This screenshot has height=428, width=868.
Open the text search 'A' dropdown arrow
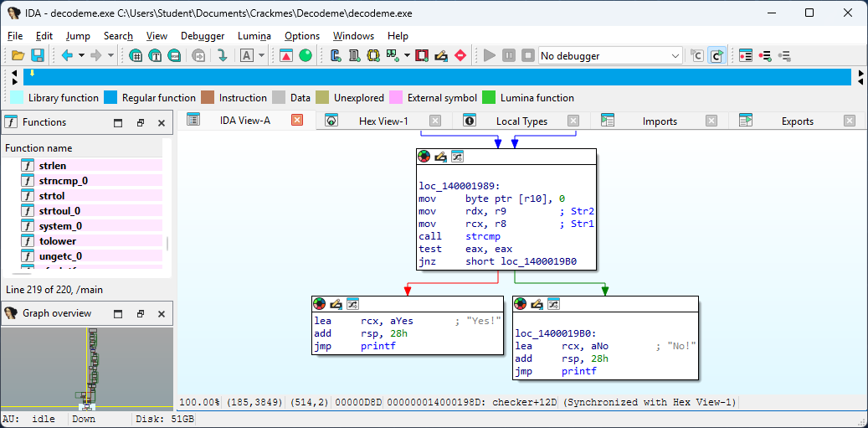(x=261, y=56)
